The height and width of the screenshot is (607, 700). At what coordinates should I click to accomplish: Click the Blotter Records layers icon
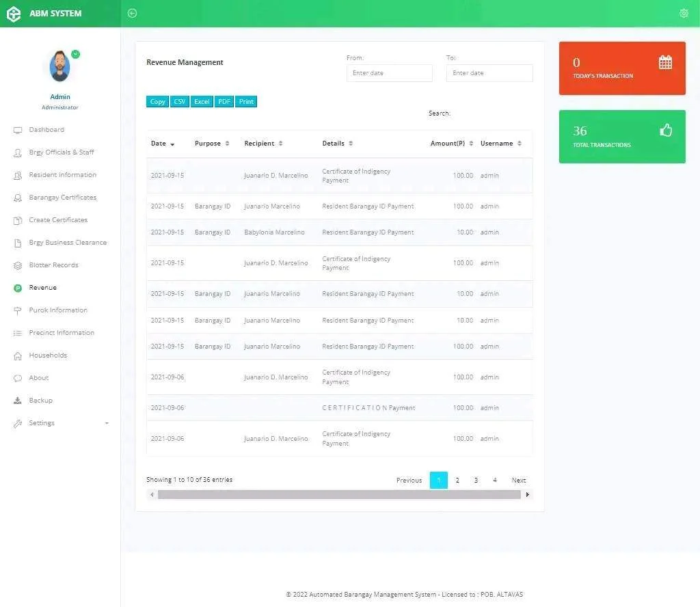pos(17,265)
